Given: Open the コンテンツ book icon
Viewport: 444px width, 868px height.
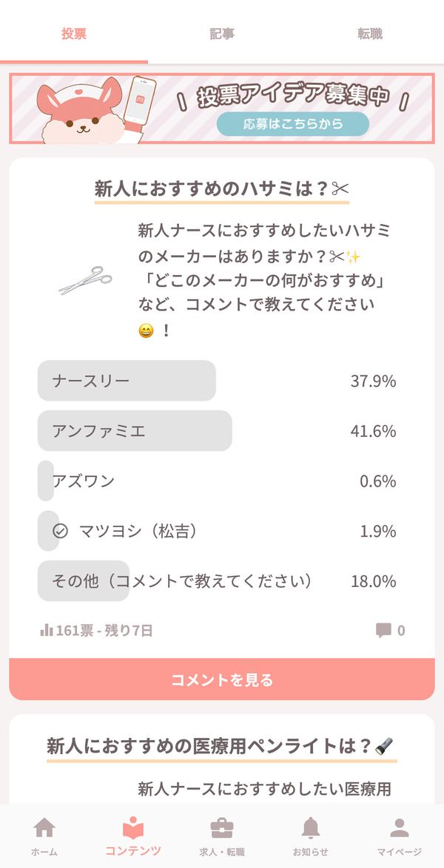Looking at the screenshot, I should pyautogui.click(x=133, y=828).
